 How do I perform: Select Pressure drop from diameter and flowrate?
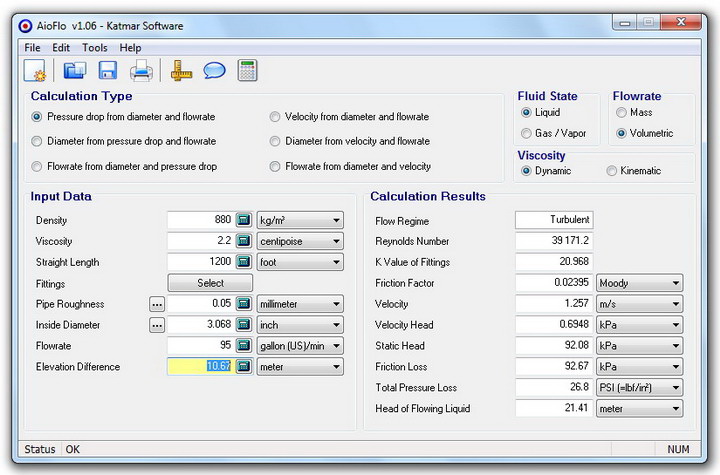(125, 117)
